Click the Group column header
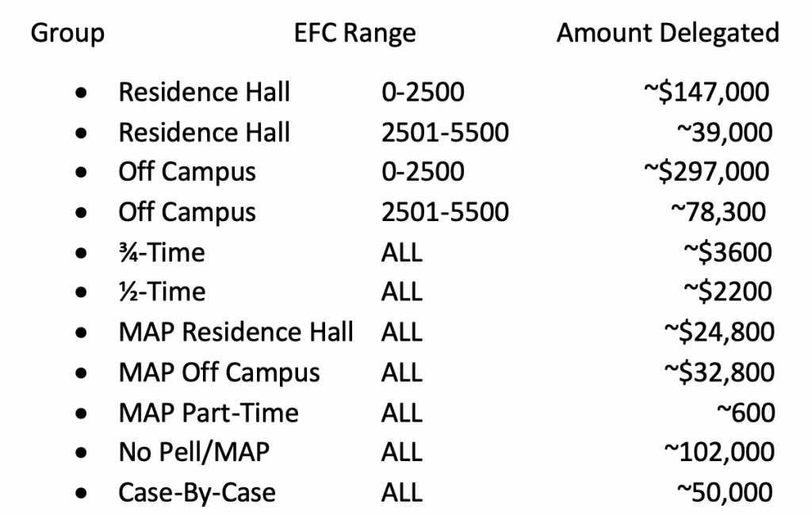The image size is (812, 515). (67, 33)
